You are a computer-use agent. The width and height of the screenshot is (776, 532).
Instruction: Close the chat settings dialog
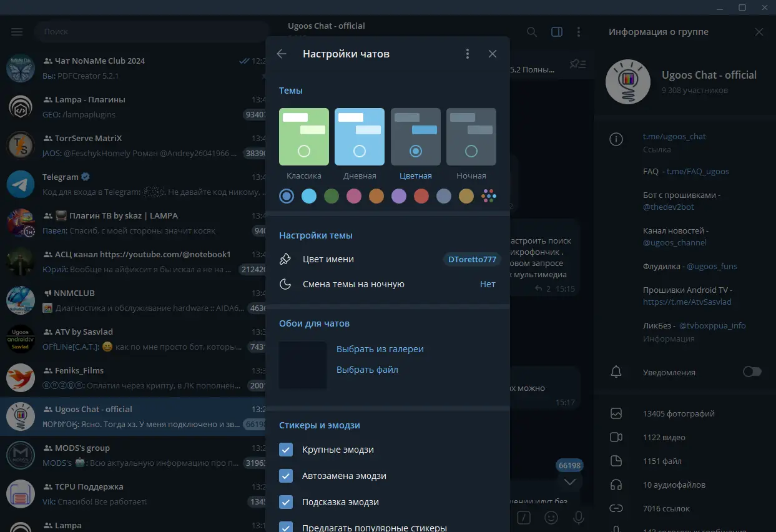click(493, 54)
